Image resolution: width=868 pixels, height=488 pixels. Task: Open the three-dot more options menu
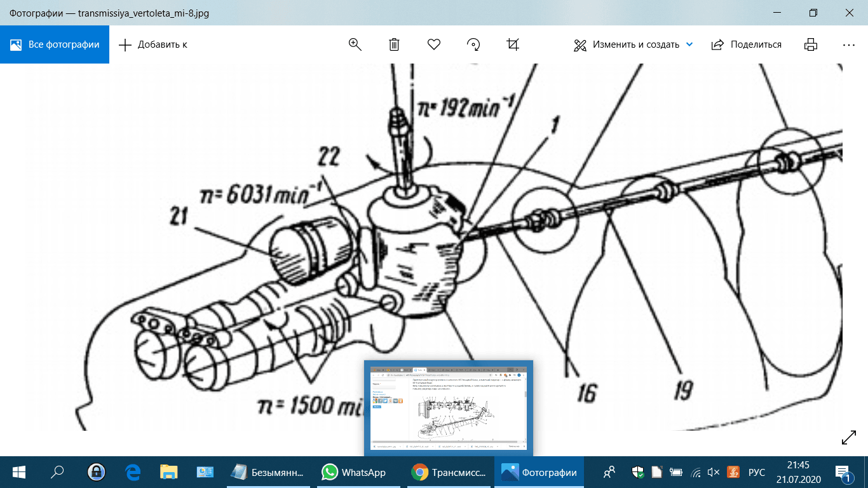[849, 44]
